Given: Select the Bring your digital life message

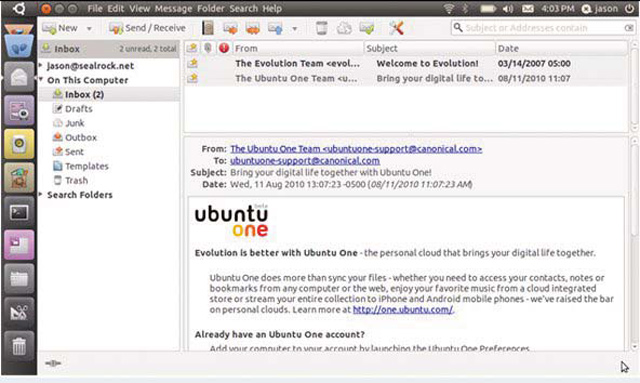Looking at the screenshot, I should pyautogui.click(x=406, y=78).
